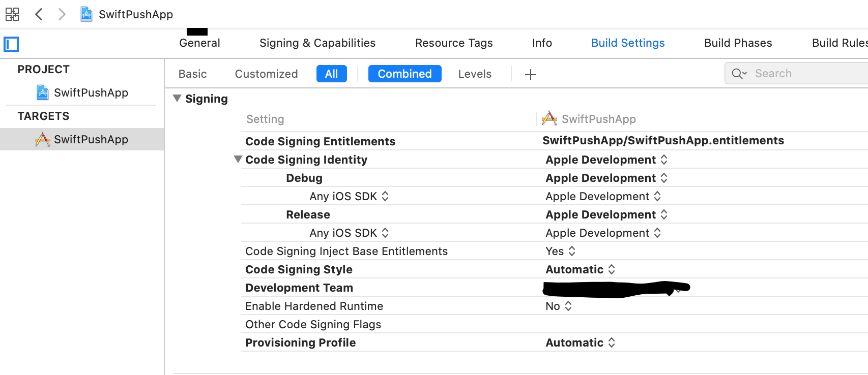Switch filter to All settings

click(331, 74)
